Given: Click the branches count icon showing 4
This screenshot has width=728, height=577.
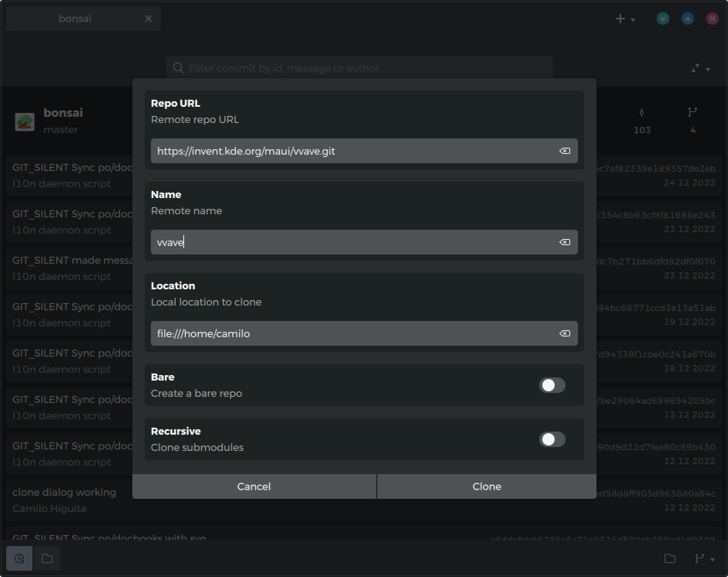Looking at the screenshot, I should (692, 112).
